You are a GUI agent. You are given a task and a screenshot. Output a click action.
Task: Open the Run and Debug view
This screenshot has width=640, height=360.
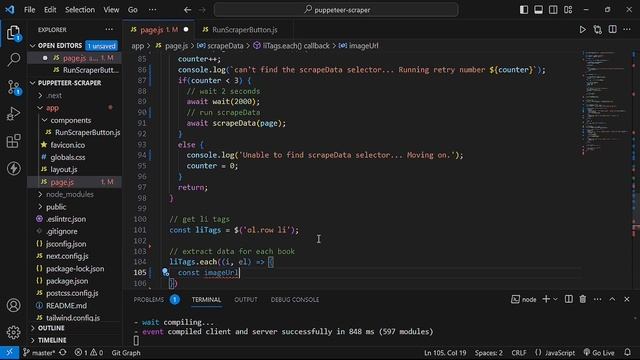coord(13,114)
